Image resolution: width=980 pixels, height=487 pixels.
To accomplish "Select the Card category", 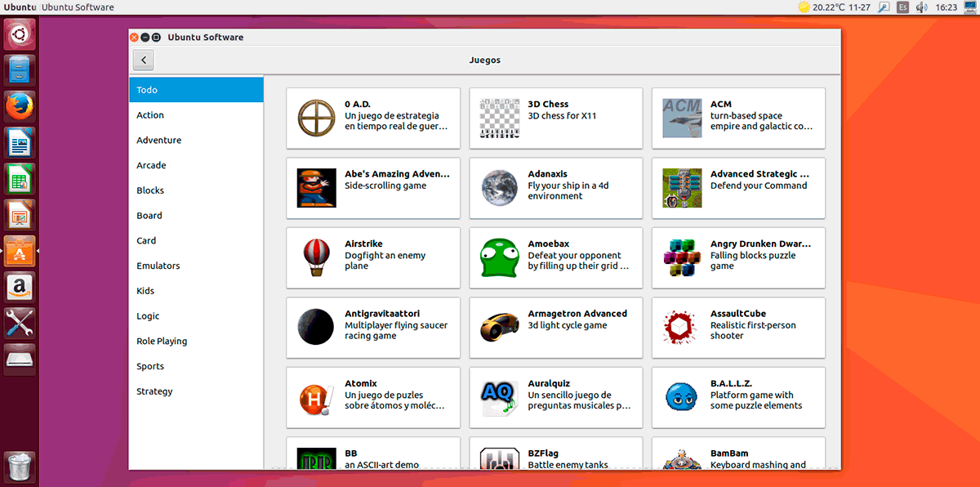I will [x=196, y=241].
